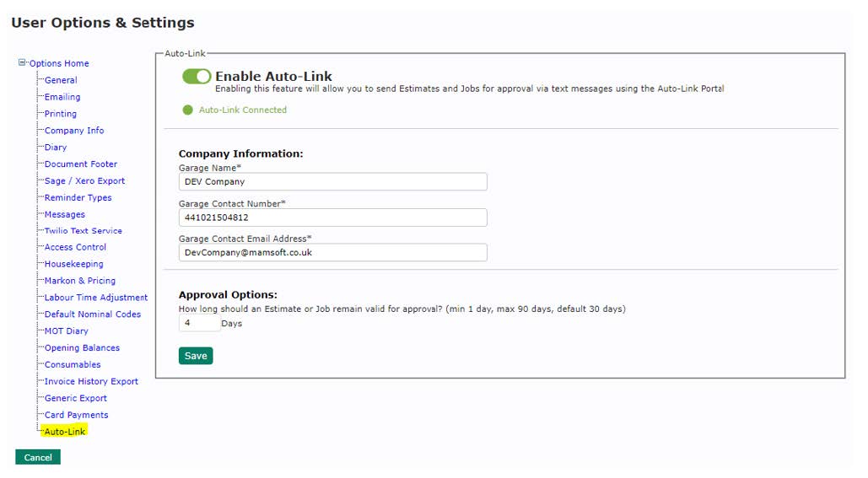868x478 pixels.
Task: Go to Emailing options
Action: (62, 97)
